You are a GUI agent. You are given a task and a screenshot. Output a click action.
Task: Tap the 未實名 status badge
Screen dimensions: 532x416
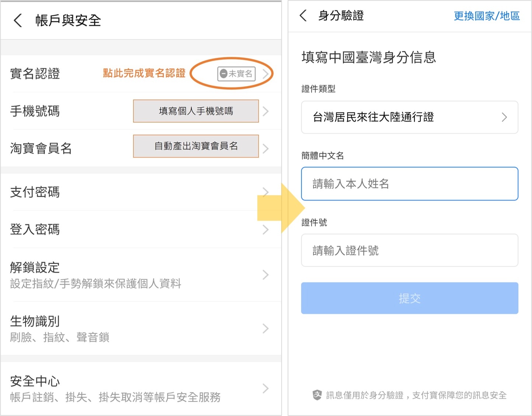pos(236,74)
